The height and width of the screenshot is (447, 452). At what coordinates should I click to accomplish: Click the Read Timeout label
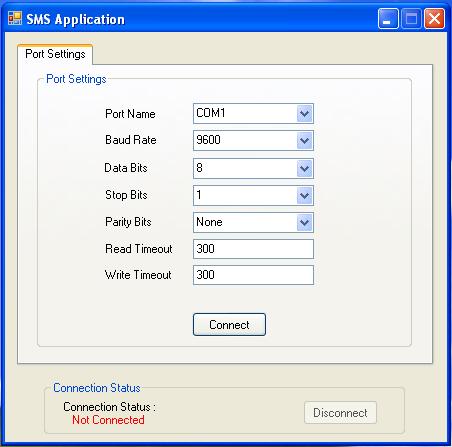coord(139,249)
